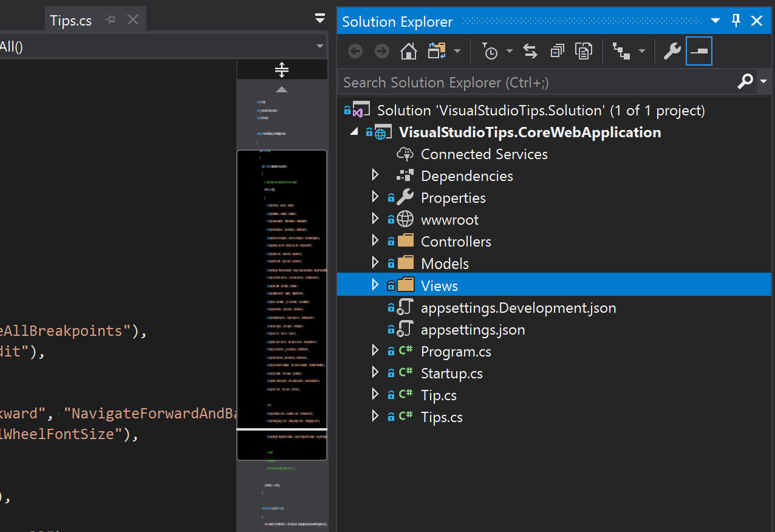The width and height of the screenshot is (775, 532).
Task: Pin the Tips.cs editor tab
Action: click(x=110, y=20)
